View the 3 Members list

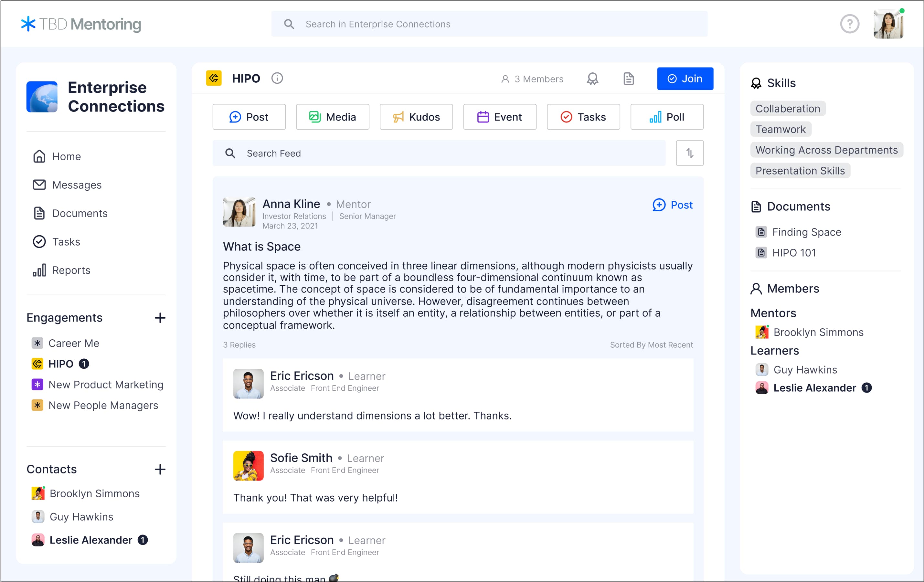click(x=532, y=79)
